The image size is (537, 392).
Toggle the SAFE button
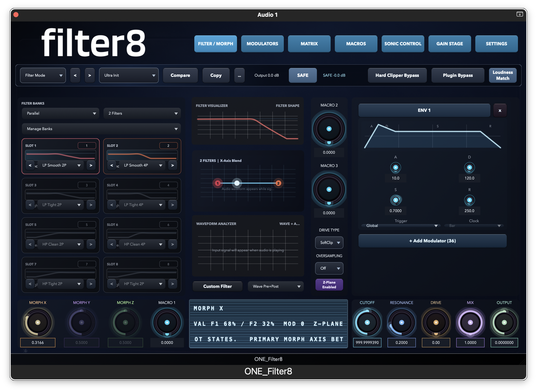[x=302, y=75]
